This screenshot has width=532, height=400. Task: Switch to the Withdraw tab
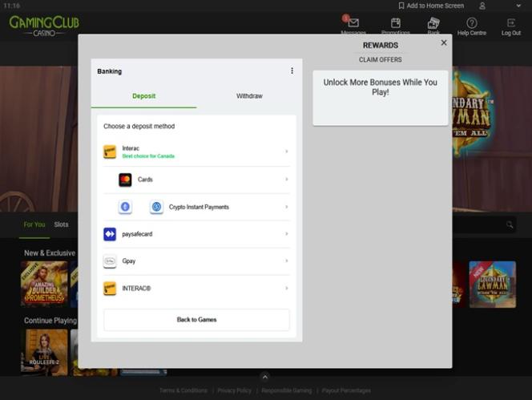249,96
